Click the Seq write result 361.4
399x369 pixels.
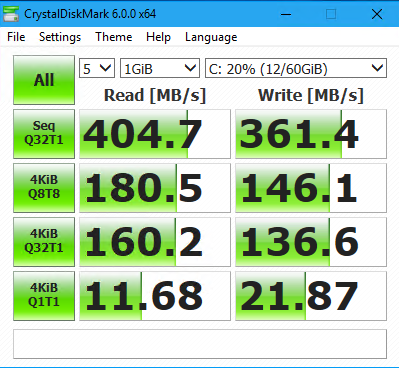pyautogui.click(x=311, y=134)
